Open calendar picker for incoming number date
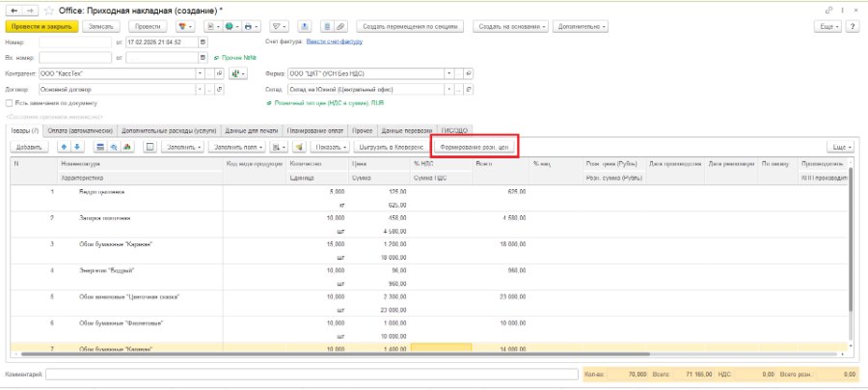Screen dimensions: 868x390 pyautogui.click(x=203, y=57)
